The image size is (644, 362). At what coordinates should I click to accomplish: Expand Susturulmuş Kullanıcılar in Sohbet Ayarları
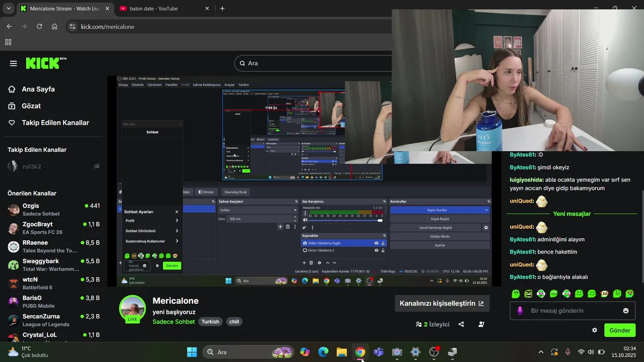(x=152, y=241)
